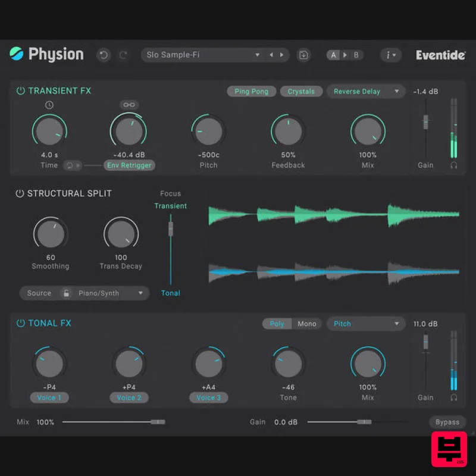Click the lock icon next to Source
Screen dimensions: 476x476
tap(65, 293)
